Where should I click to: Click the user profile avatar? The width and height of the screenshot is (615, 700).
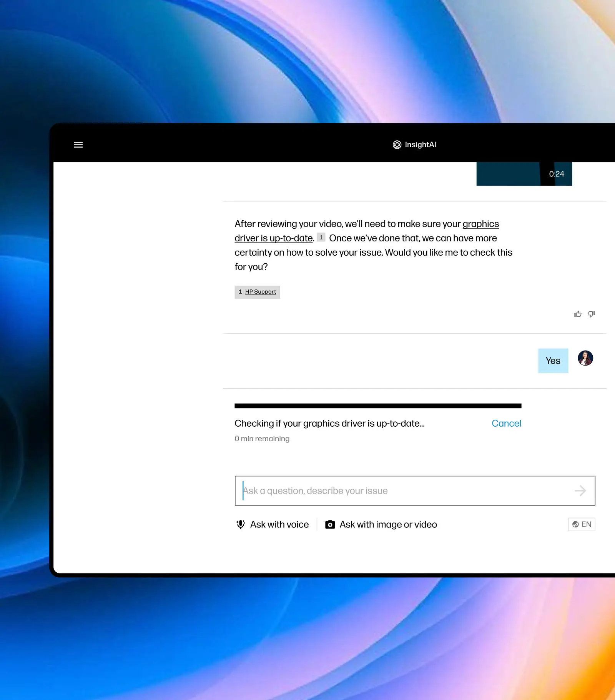click(x=585, y=358)
